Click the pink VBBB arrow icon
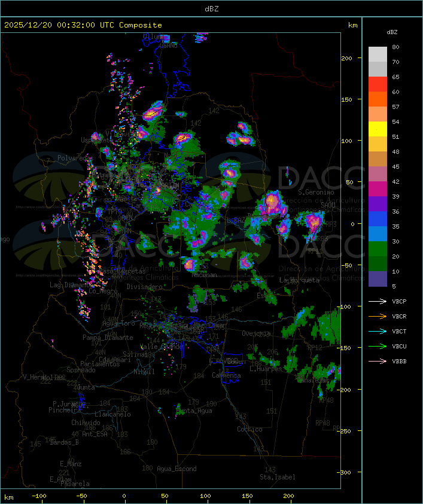 tap(378, 362)
